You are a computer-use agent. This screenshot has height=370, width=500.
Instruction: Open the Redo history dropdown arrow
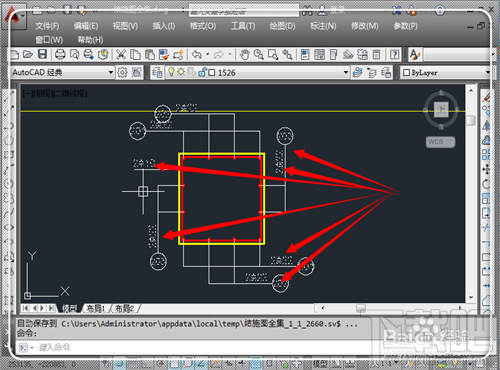coord(230,54)
